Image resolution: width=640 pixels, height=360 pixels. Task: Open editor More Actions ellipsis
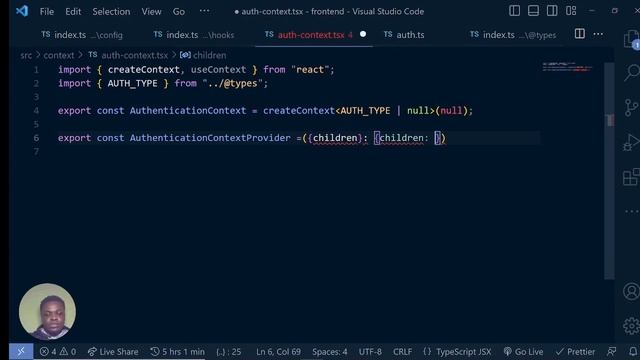[598, 34]
